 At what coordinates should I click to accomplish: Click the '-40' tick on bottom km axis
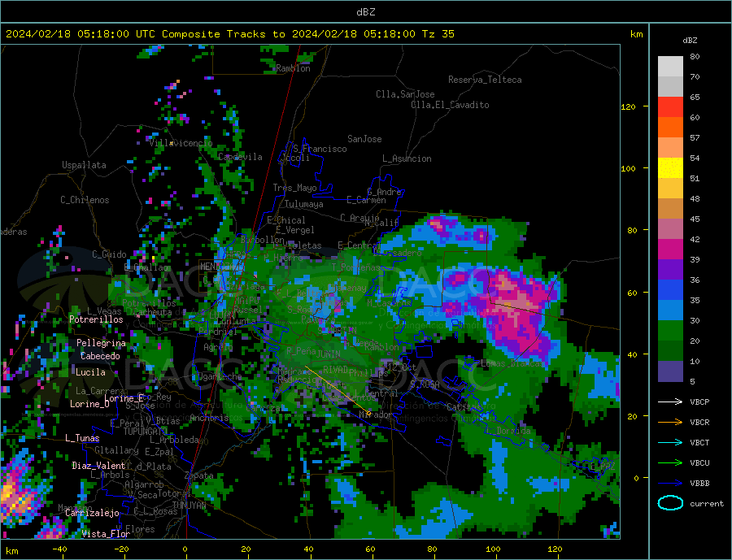click(59, 549)
